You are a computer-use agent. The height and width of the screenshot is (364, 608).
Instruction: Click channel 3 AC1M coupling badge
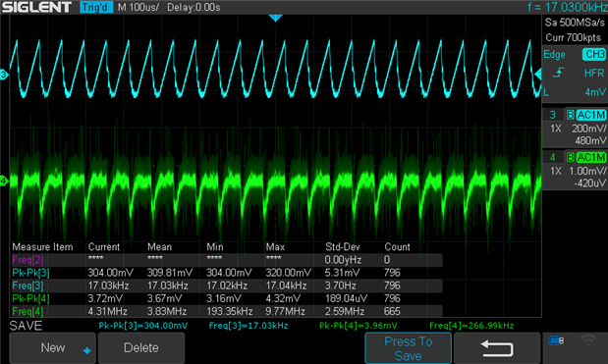click(x=591, y=115)
